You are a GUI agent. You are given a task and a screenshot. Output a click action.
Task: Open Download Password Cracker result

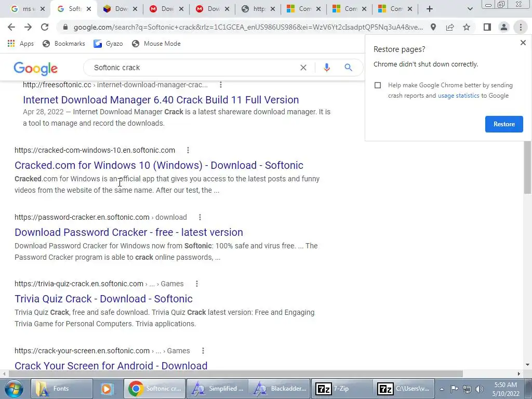[x=129, y=232]
